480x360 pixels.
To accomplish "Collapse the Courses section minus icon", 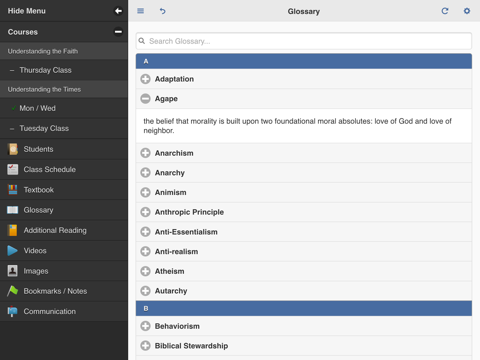I will coord(118,32).
